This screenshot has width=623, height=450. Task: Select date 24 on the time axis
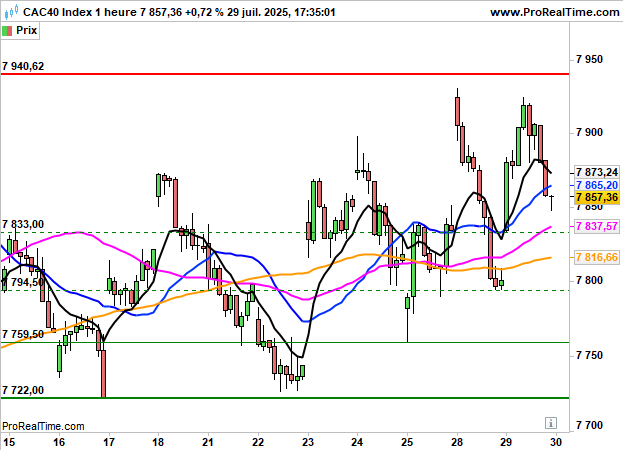coord(357,442)
